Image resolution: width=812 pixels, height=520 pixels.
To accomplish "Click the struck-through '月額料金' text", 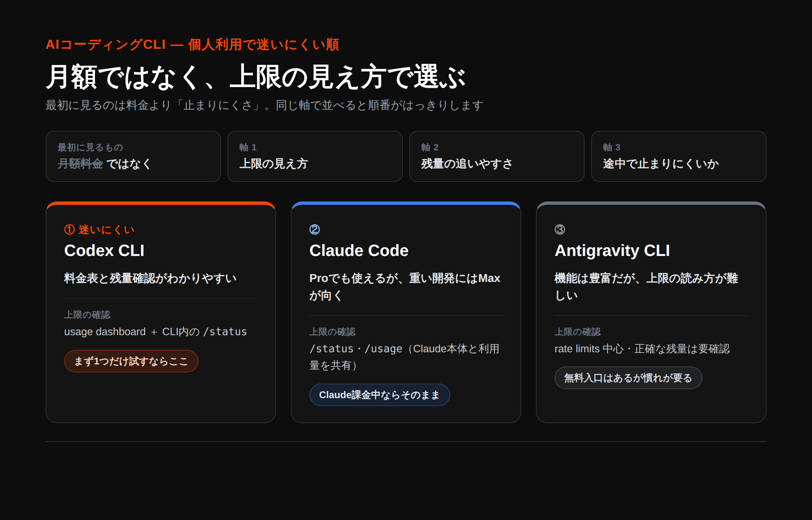I will click(80, 164).
